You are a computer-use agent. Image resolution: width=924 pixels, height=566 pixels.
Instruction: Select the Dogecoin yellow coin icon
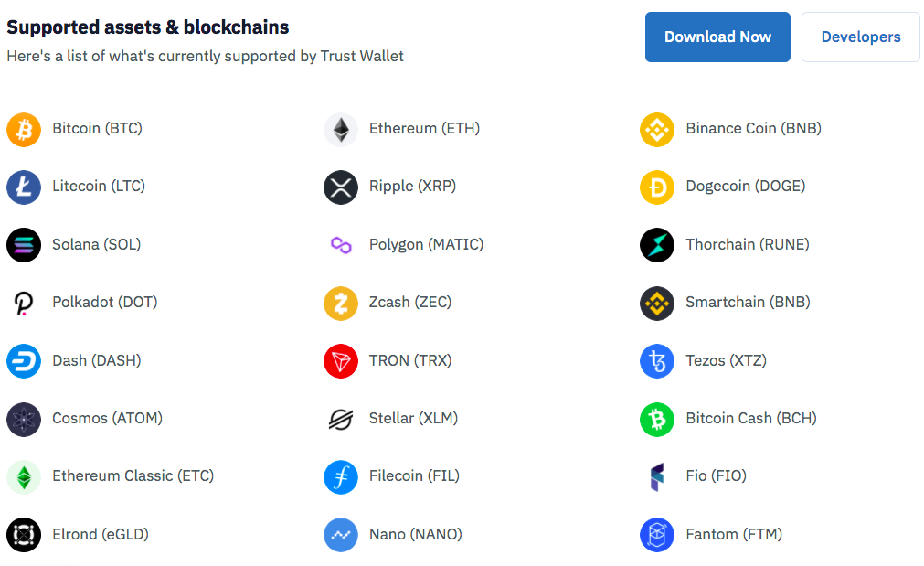pyautogui.click(x=657, y=187)
